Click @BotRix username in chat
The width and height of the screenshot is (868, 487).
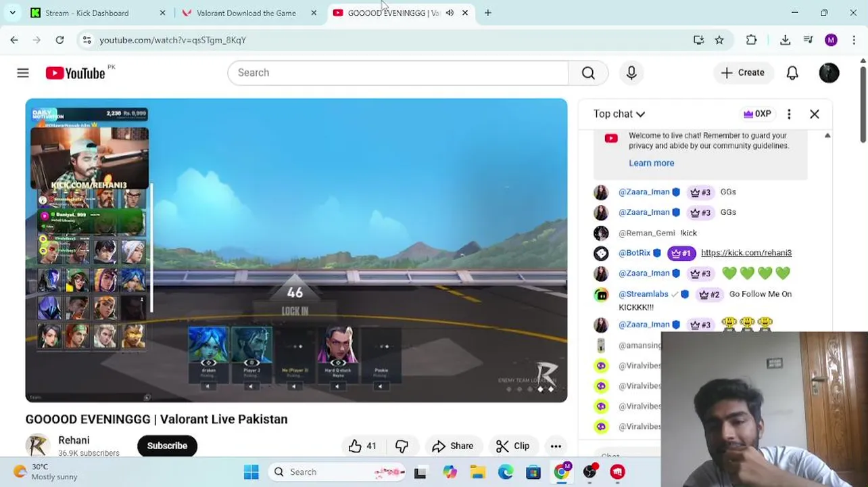[x=634, y=253]
